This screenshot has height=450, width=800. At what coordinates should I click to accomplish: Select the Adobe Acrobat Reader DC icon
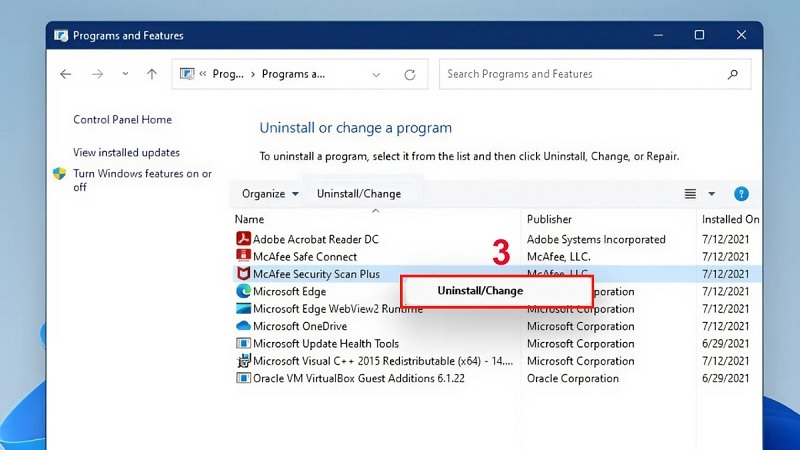tap(243, 239)
